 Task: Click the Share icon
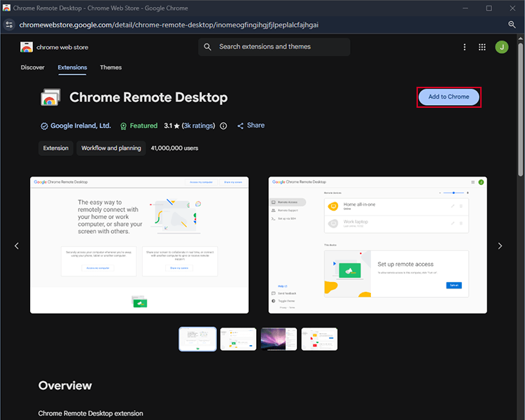[240, 126]
